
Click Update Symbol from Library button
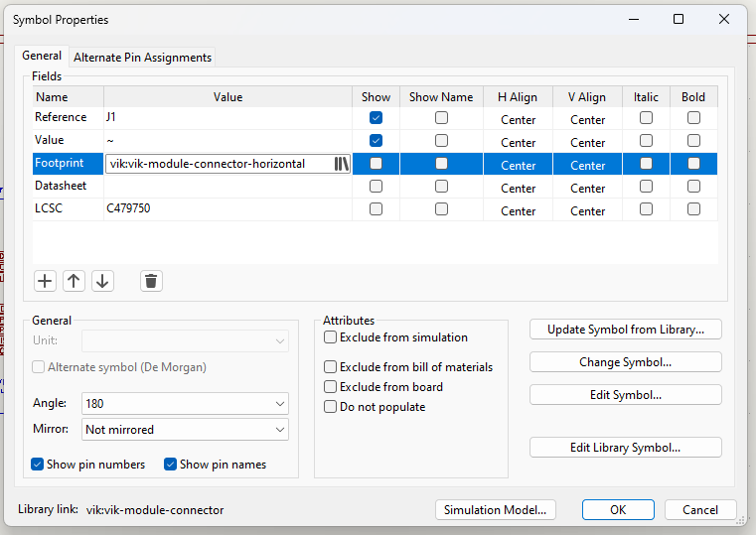tap(625, 330)
